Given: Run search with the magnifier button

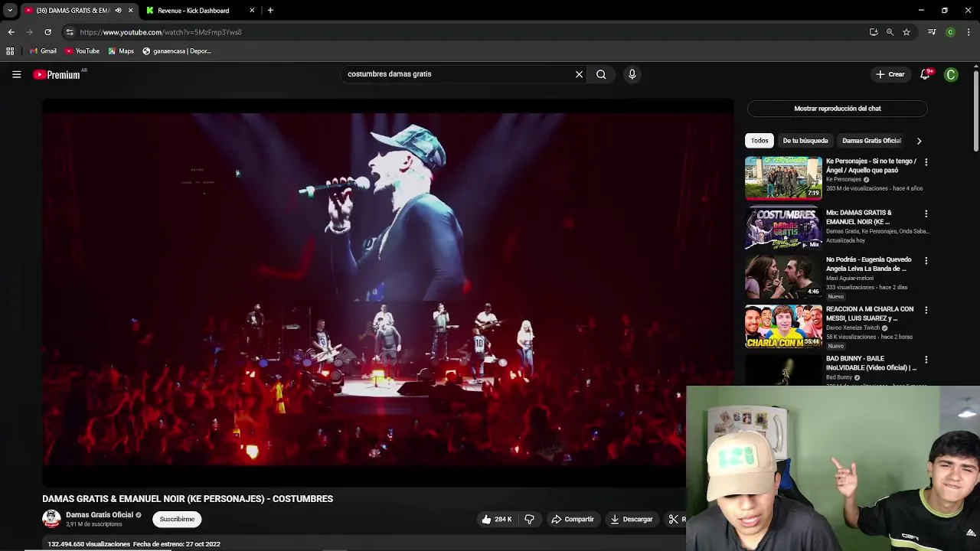Looking at the screenshot, I should coord(601,74).
